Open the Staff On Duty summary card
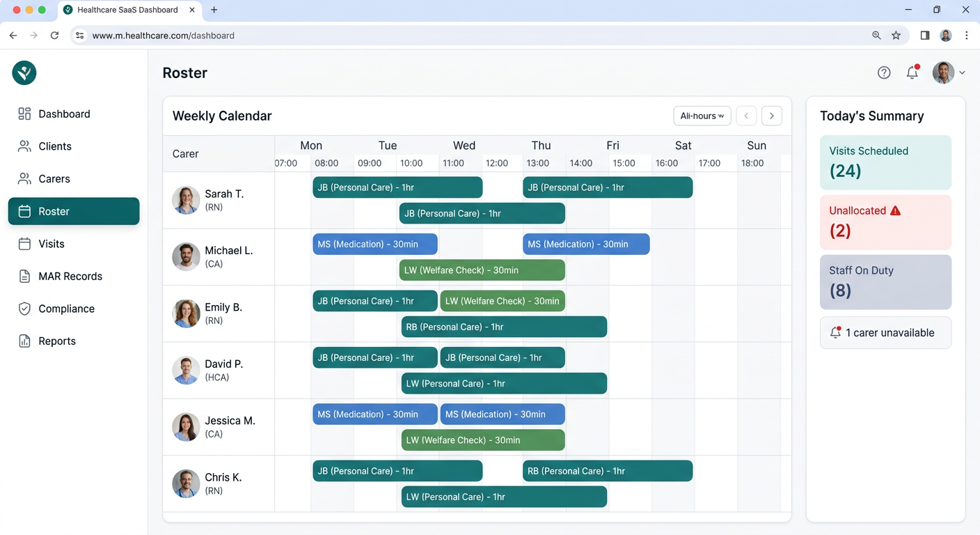 tap(885, 282)
